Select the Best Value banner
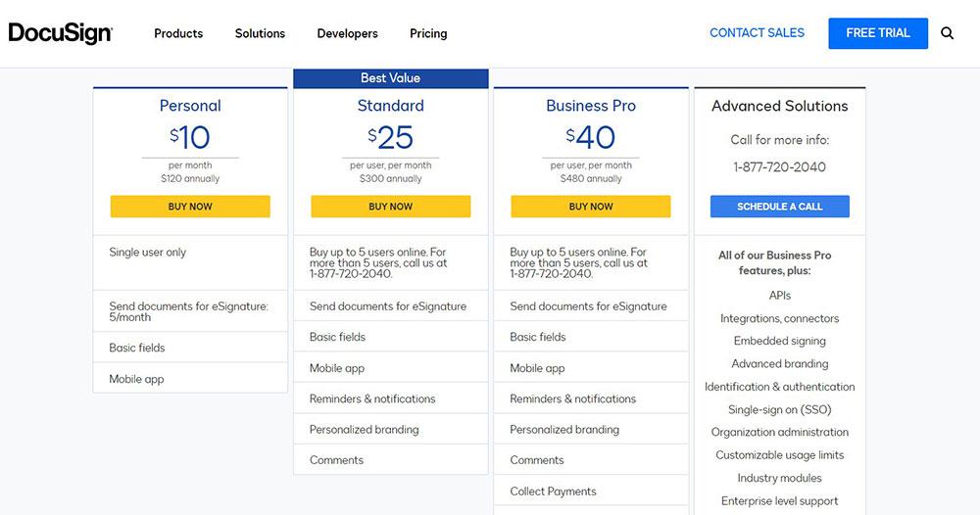 (391, 78)
